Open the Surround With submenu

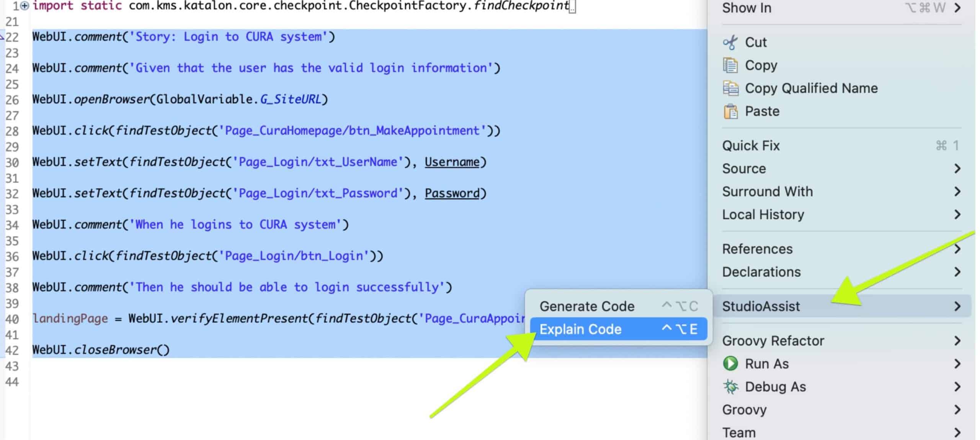841,191
